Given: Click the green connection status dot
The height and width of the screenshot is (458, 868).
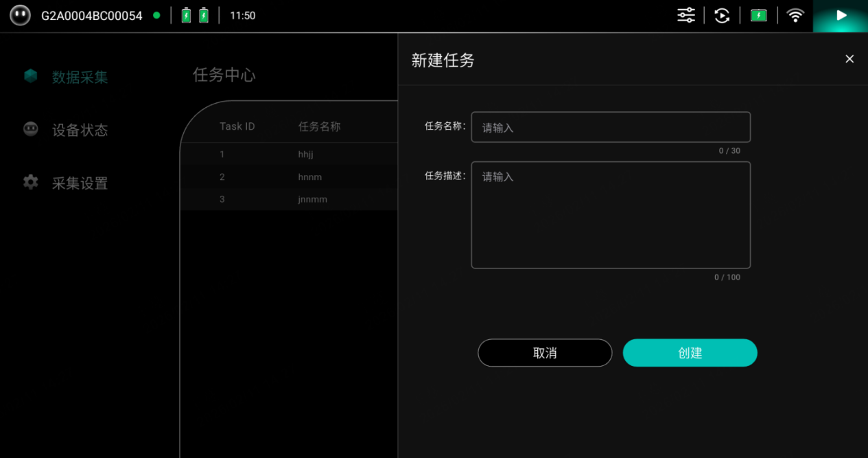Looking at the screenshot, I should tap(157, 15).
